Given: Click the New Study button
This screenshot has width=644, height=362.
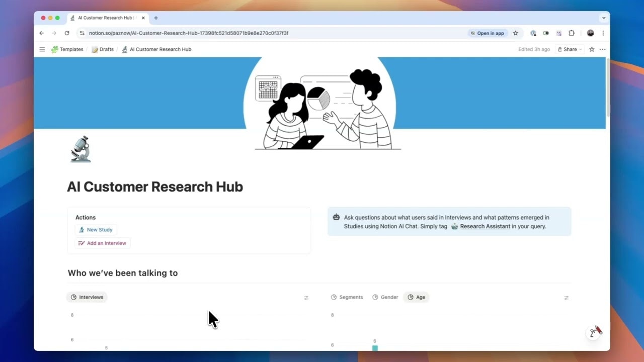Looking at the screenshot, I should (96, 230).
